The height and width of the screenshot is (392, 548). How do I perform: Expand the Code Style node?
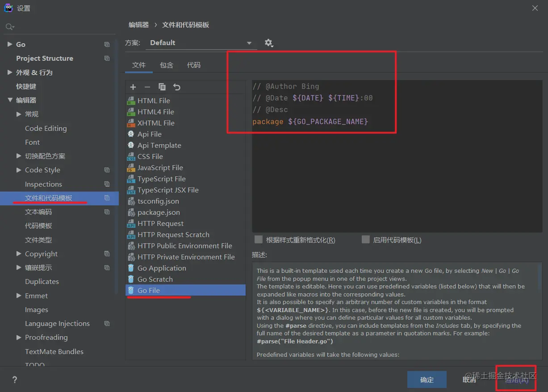19,170
